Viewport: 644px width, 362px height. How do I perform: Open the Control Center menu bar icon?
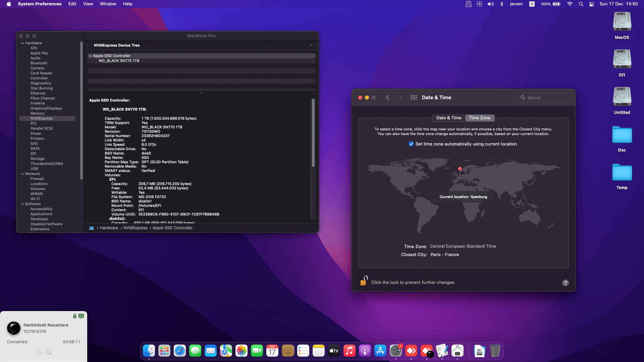[x=592, y=4]
